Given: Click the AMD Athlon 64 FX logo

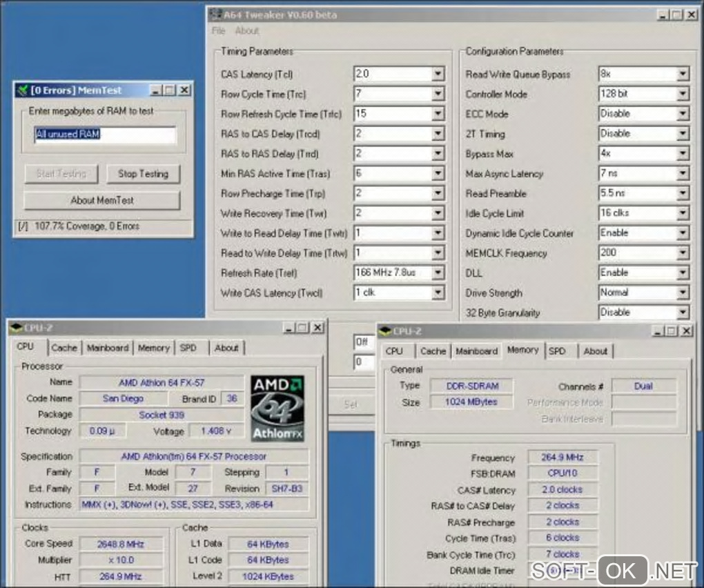Looking at the screenshot, I should (277, 408).
